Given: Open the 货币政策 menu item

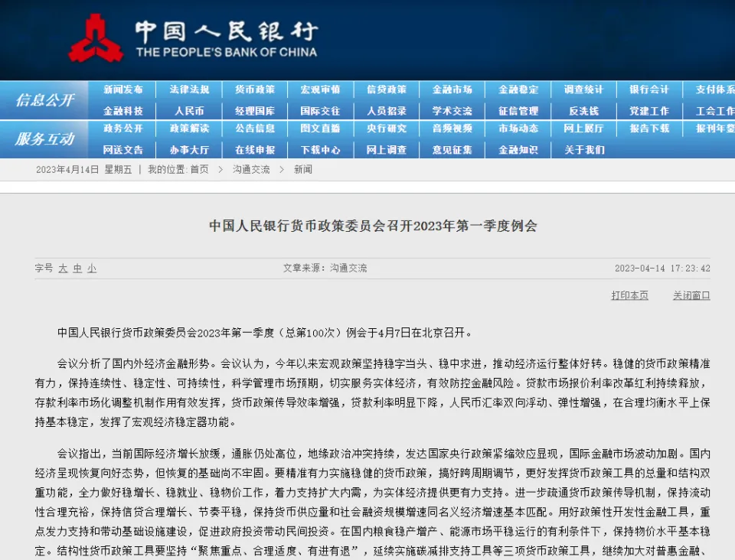Looking at the screenshot, I should coord(255,90).
